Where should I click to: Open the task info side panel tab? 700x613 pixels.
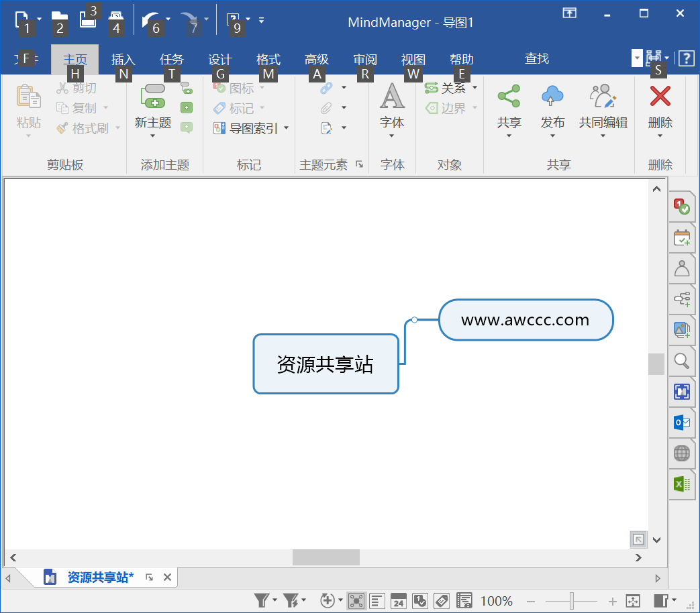[682, 207]
